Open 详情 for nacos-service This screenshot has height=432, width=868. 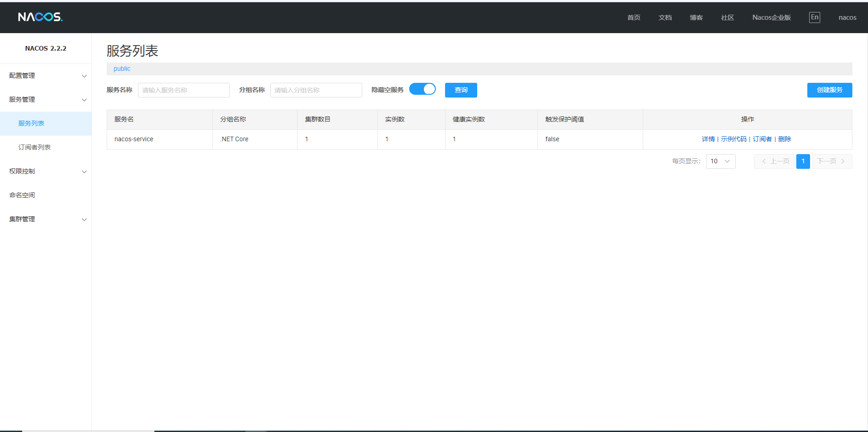coord(708,139)
